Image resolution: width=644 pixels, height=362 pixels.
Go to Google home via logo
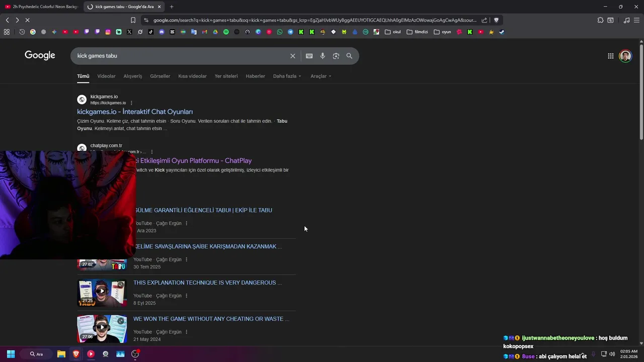click(x=40, y=55)
